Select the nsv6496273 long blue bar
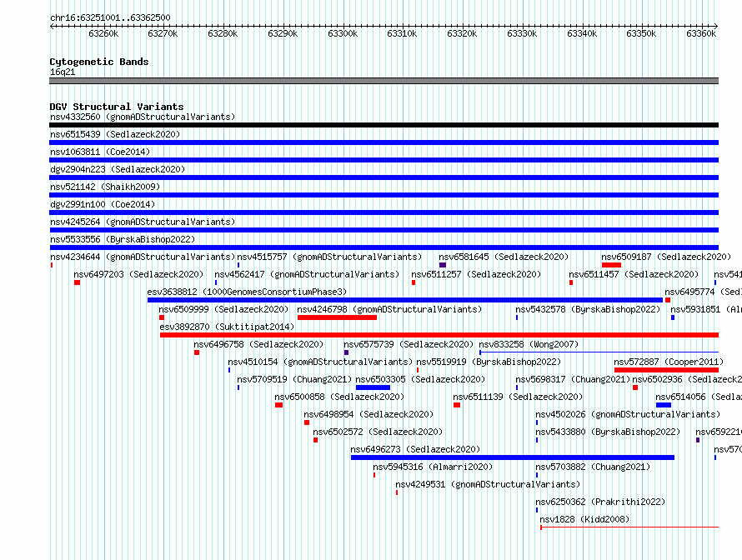Image resolution: width=742 pixels, height=560 pixels. [x=513, y=457]
